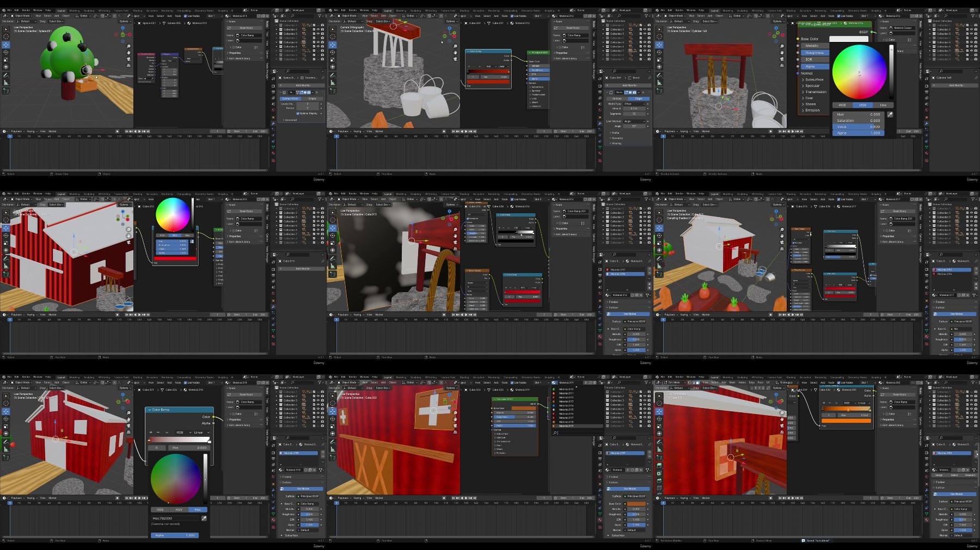Switch to HSV tab above Hex:7B2300 field
This screenshot has width=980, height=550.
179,510
